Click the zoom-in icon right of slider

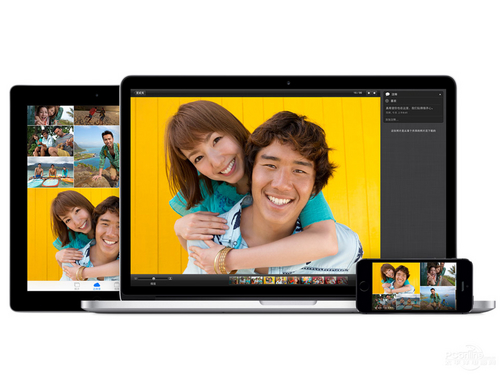170,278
